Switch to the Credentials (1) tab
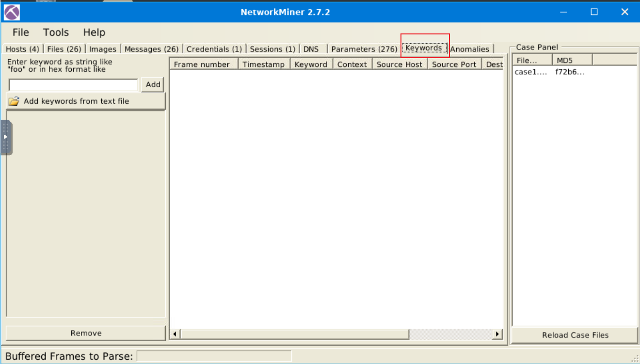The height and width of the screenshot is (364, 640). click(x=214, y=49)
